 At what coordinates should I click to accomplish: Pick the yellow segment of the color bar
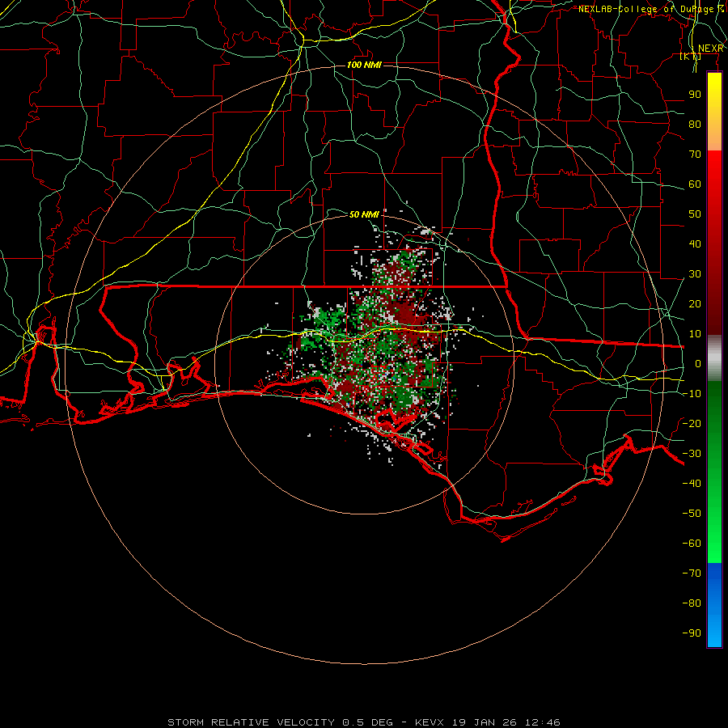(714, 99)
